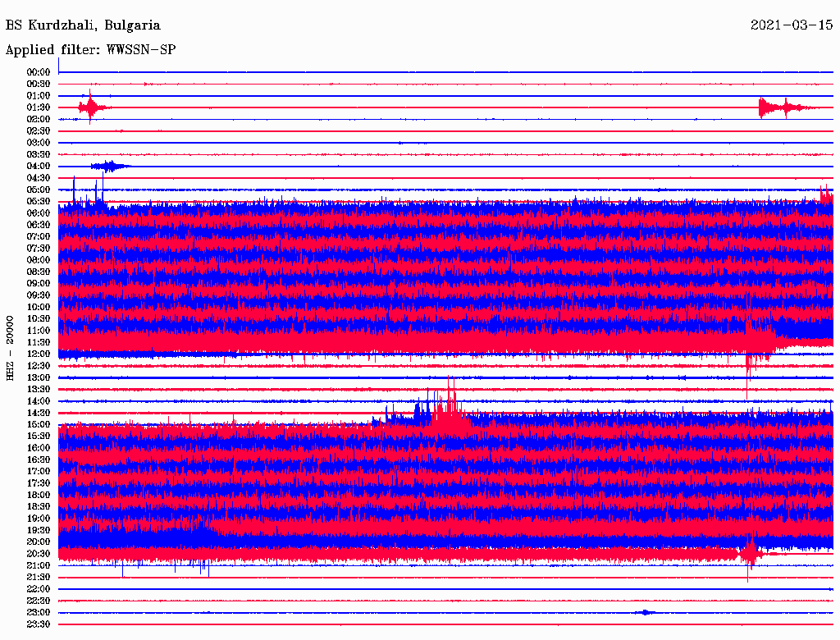Click the 09:00 time label
Screen dimensions: 840x640
39,283
